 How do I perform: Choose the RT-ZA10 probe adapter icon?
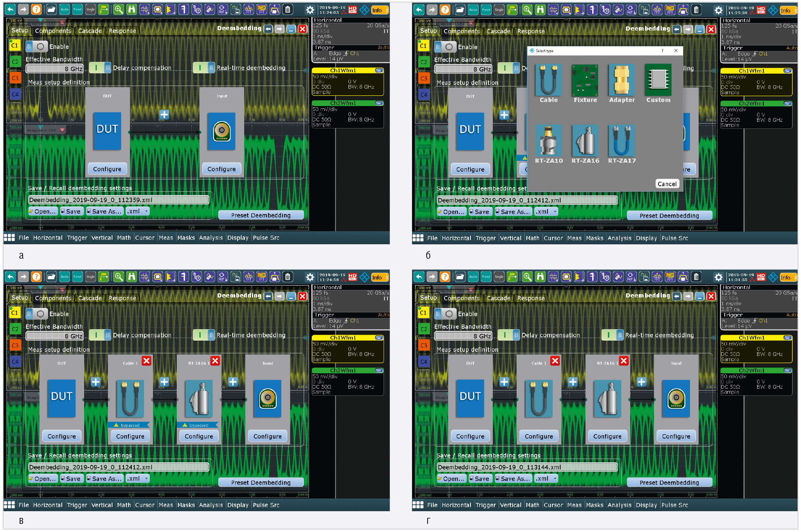[548, 141]
